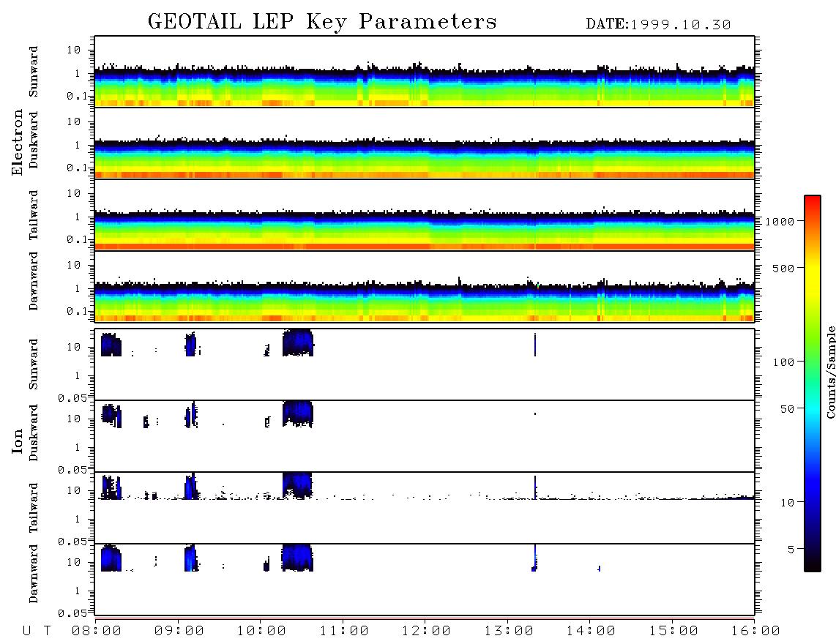Click the Electron Duskward spectrogram panel
Viewport: 836px width, 644px height.
pos(425,143)
